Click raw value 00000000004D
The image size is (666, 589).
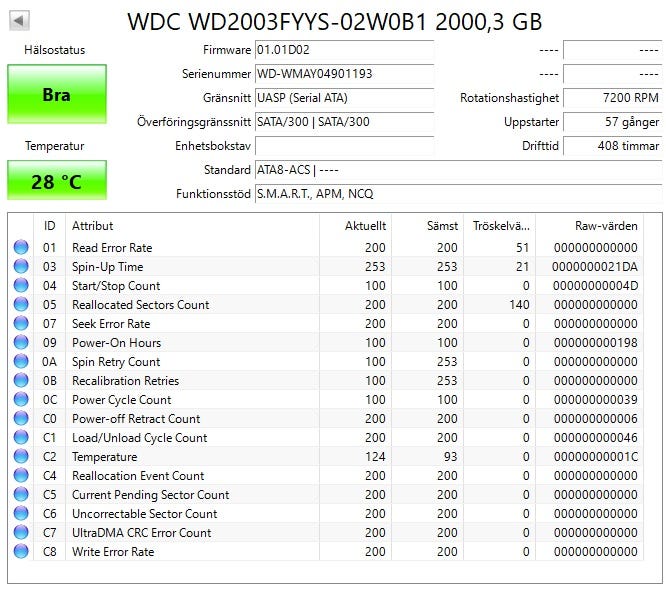coord(595,286)
